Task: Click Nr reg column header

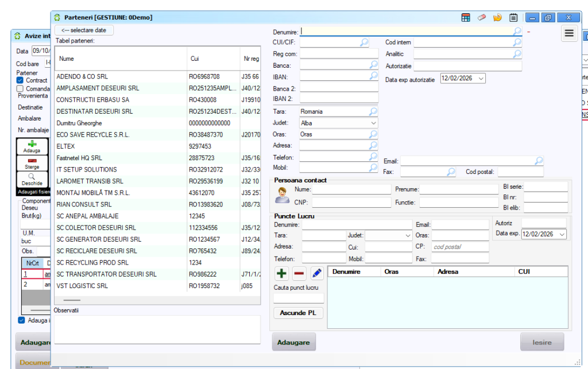Action: (x=250, y=59)
